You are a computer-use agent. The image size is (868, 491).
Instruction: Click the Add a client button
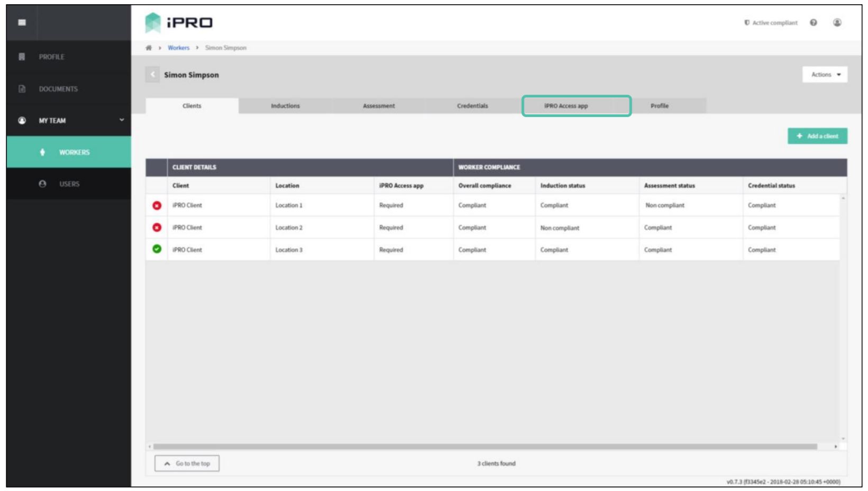[817, 136]
